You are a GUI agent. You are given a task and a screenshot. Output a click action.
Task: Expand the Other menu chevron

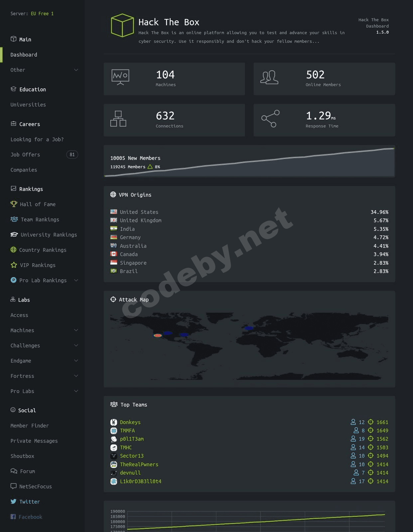(x=76, y=70)
